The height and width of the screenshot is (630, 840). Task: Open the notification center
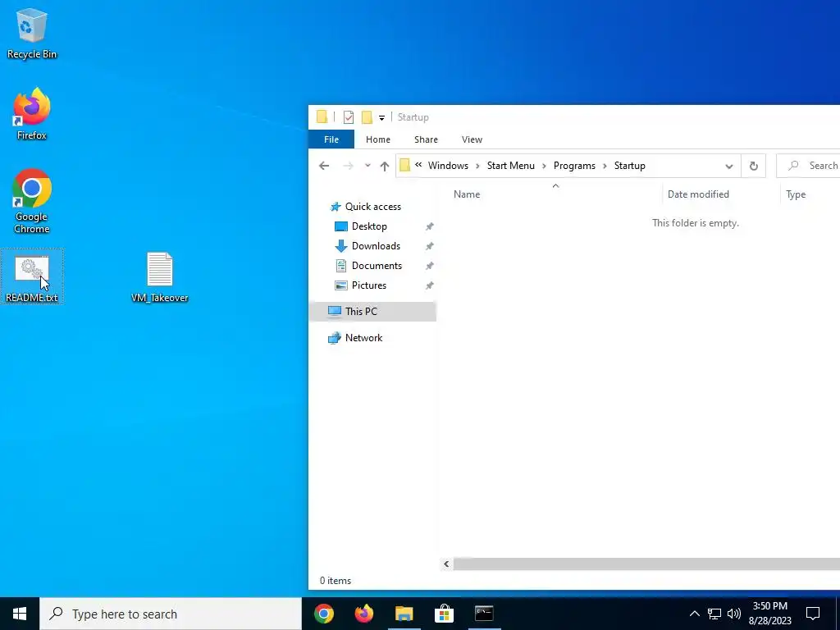pyautogui.click(x=813, y=614)
